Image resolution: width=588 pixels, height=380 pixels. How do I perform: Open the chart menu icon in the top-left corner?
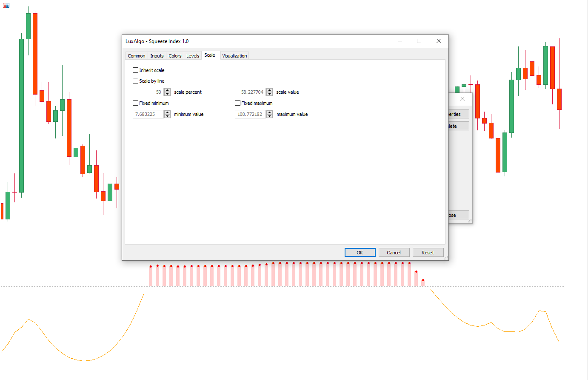tap(6, 6)
